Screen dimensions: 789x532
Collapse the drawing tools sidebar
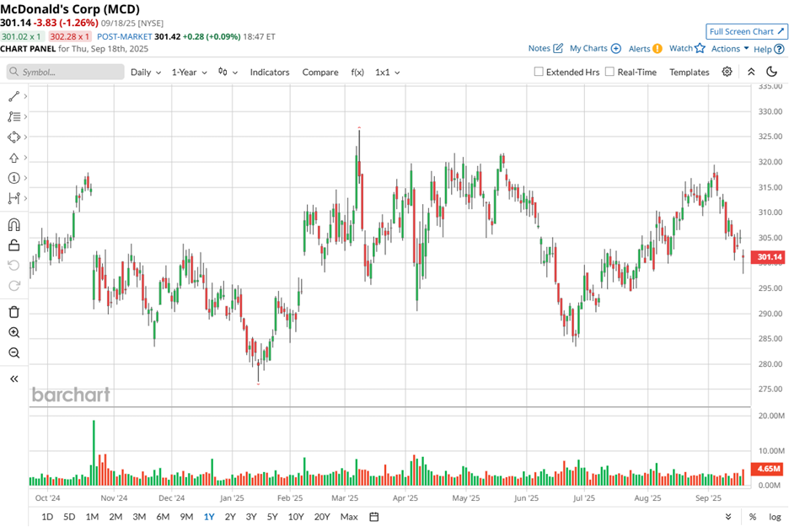pyautogui.click(x=14, y=379)
